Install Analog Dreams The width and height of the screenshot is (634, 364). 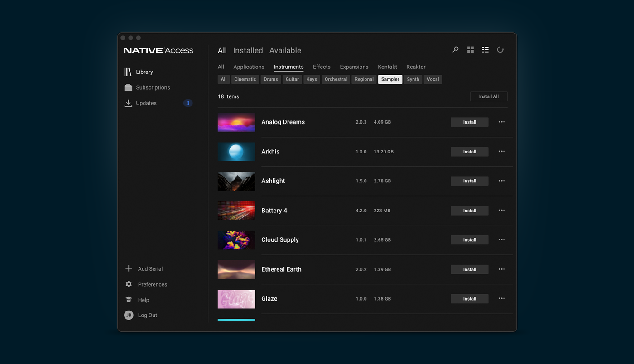click(470, 122)
